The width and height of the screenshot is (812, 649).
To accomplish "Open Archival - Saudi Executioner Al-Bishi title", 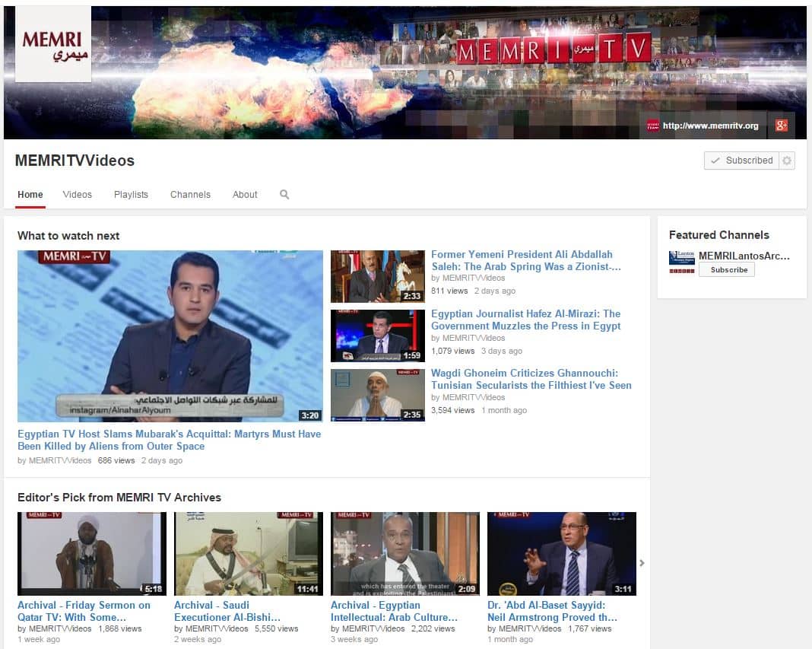I will coord(227,611).
